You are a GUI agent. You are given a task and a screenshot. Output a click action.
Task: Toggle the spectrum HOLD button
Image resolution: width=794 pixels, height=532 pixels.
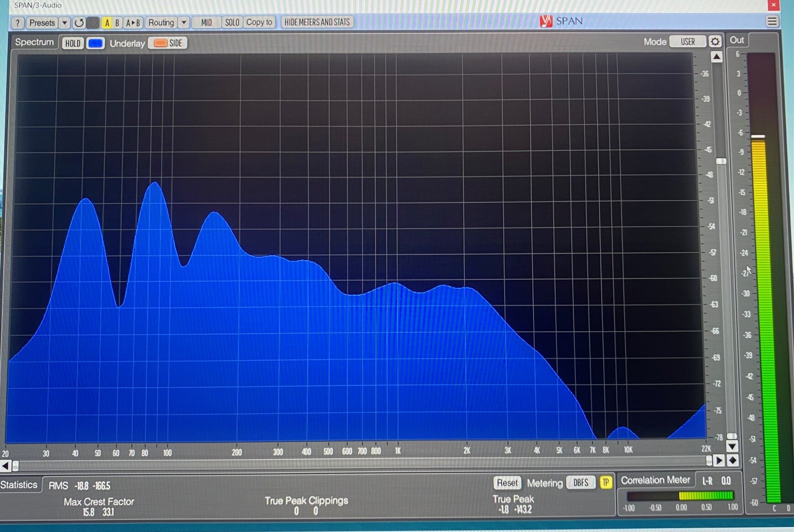click(x=73, y=43)
